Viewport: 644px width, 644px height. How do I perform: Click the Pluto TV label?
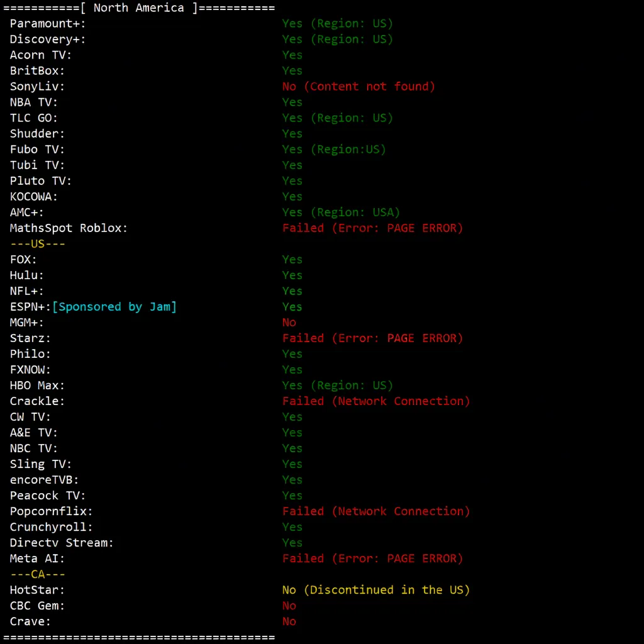point(41,180)
